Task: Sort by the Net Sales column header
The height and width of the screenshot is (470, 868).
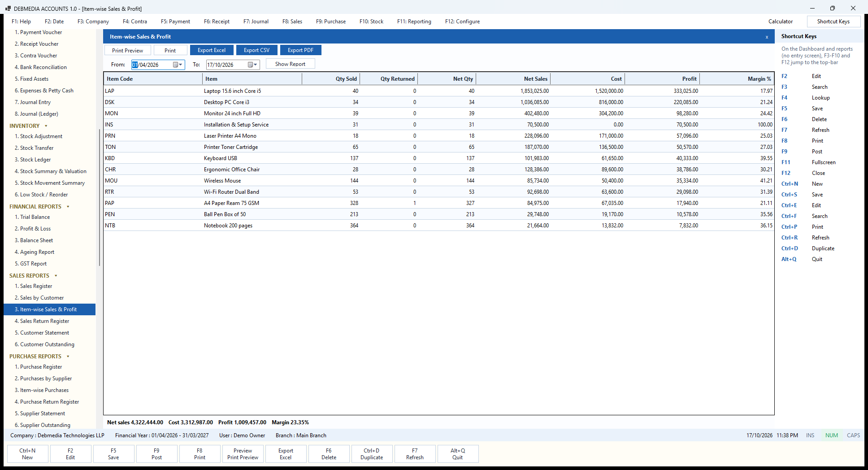Action: [513, 79]
